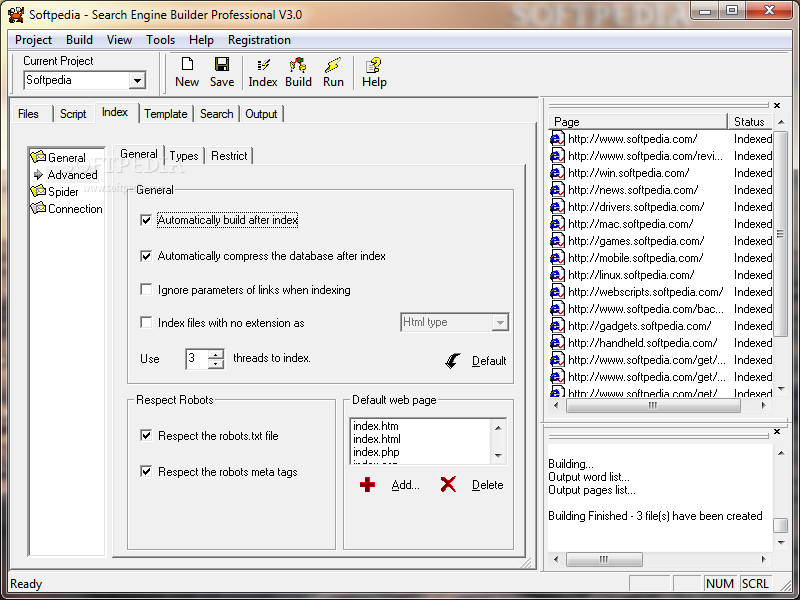800x600 pixels.
Task: Enable Ignore parameters of links when indexing
Action: [146, 290]
